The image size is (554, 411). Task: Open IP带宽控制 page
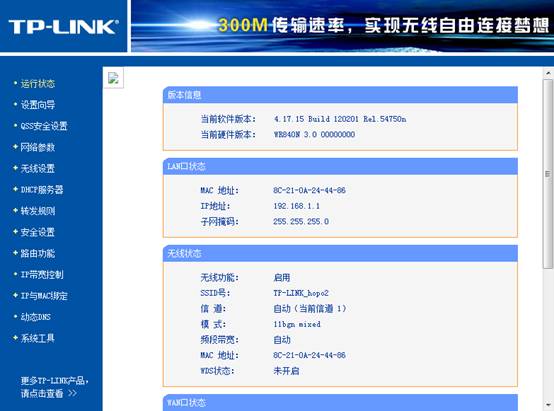42,275
